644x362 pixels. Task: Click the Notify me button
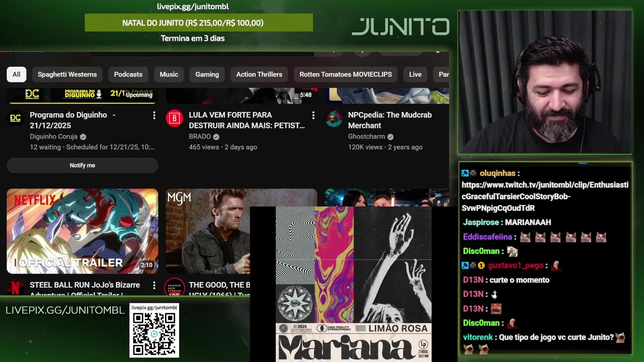pos(82,165)
